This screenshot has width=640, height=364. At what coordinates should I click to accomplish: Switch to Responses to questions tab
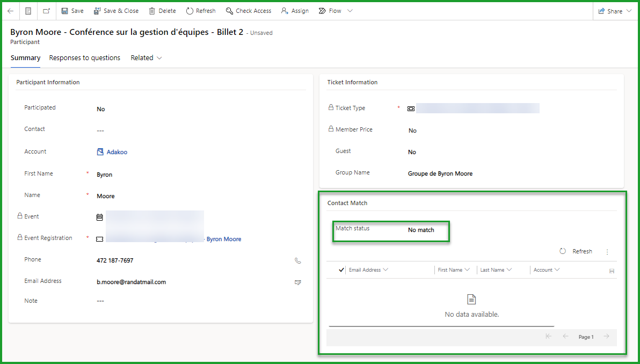tap(85, 58)
